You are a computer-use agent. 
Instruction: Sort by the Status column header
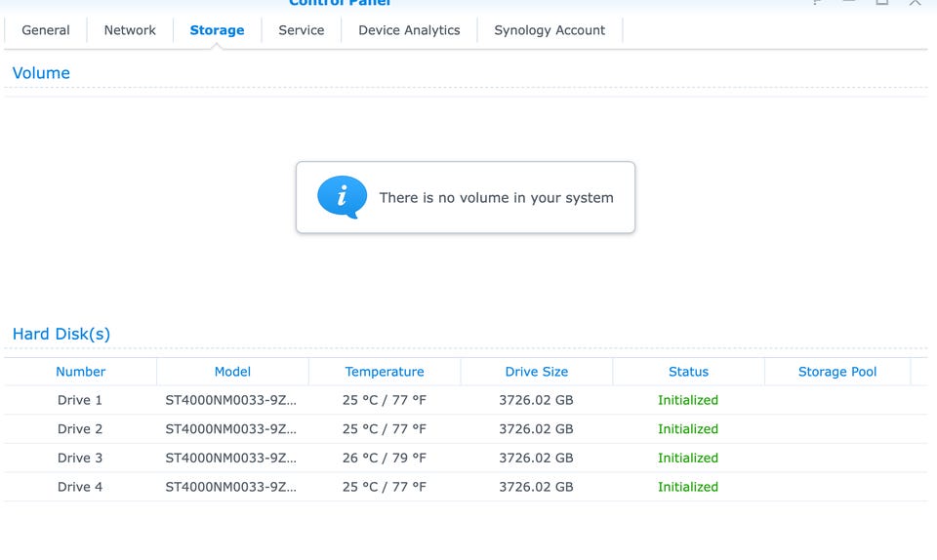coord(688,372)
